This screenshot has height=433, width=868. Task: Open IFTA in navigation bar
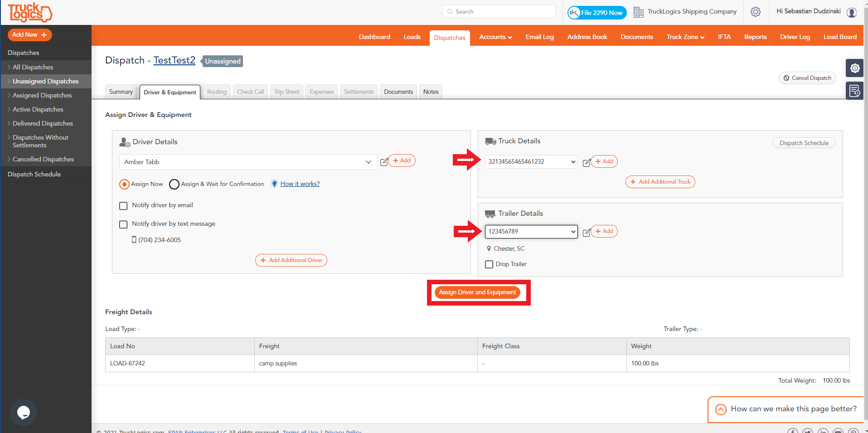[724, 37]
